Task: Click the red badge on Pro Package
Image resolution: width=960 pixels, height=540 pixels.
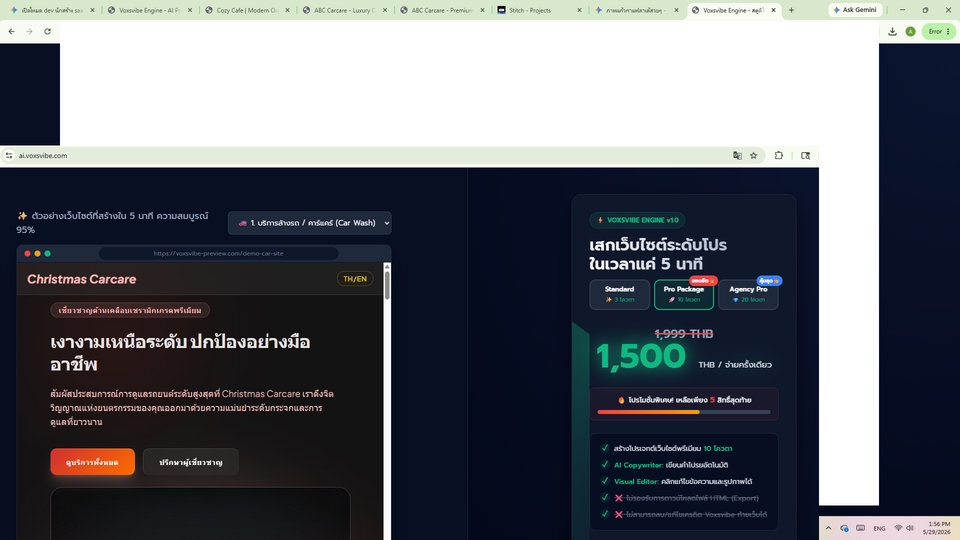Action: (x=702, y=281)
